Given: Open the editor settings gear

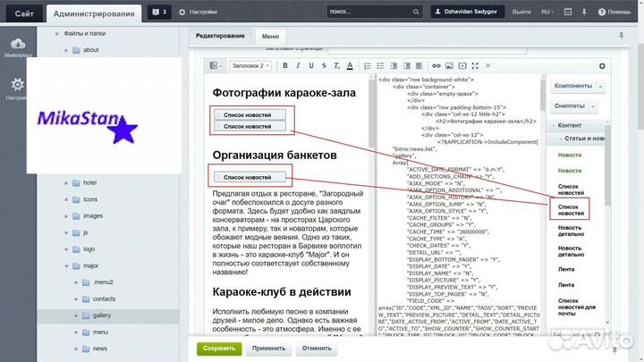Looking at the screenshot, I should pos(602,66).
